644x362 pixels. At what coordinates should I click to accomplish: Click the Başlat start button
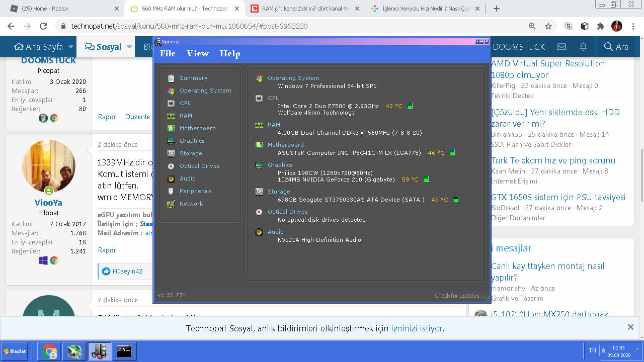(15, 351)
